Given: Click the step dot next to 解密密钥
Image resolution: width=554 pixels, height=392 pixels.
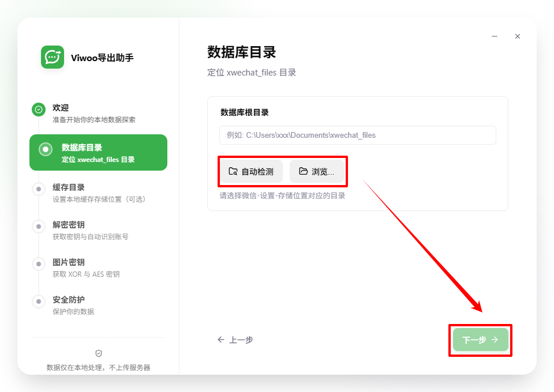Looking at the screenshot, I should coord(39,227).
